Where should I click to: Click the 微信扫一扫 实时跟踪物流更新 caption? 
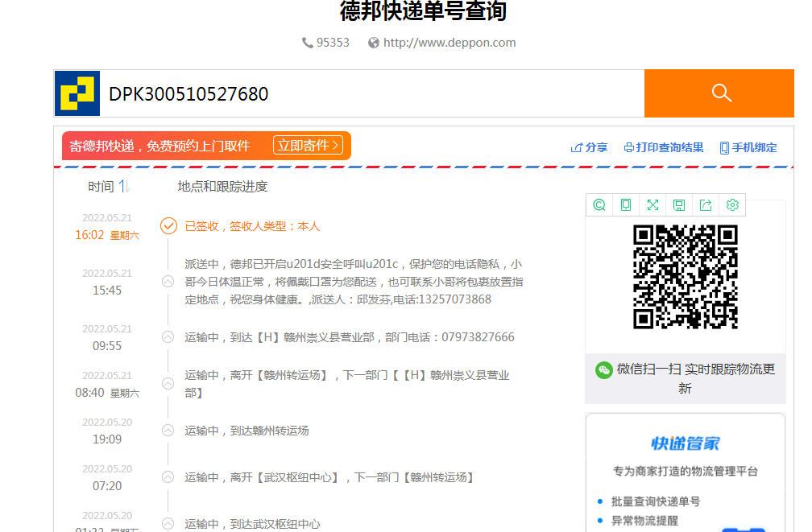pyautogui.click(x=695, y=378)
